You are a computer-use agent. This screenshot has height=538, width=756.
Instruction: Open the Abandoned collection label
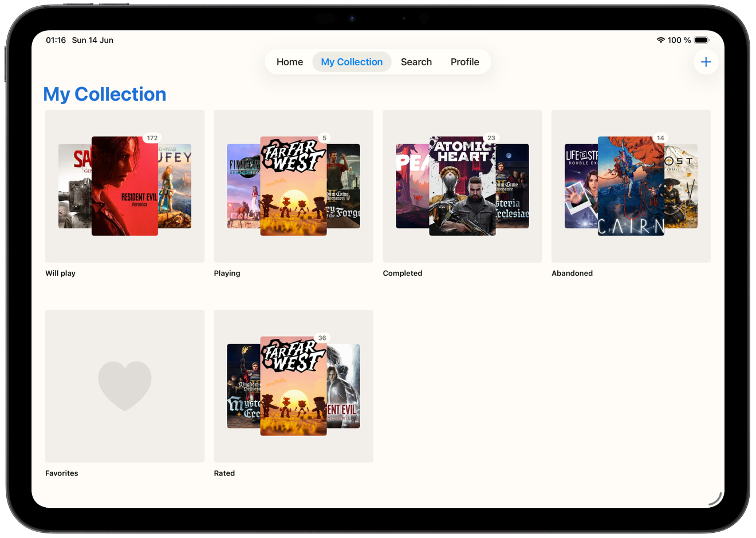click(572, 273)
